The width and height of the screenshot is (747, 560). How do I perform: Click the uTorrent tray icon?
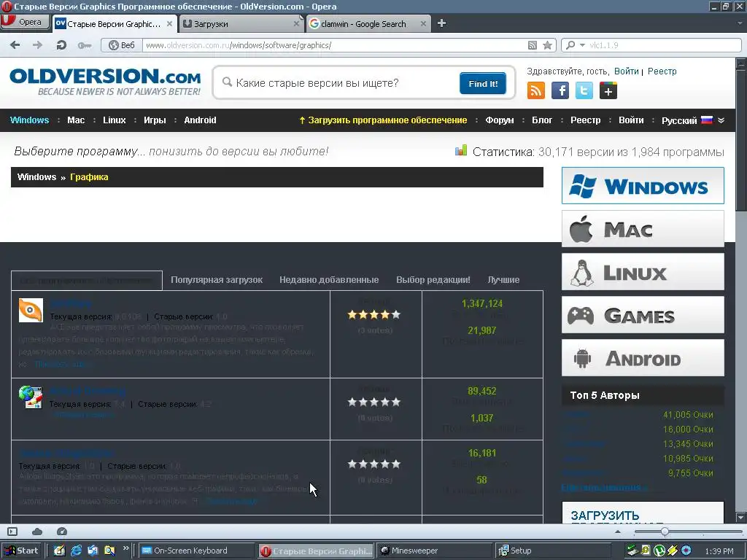tap(659, 551)
